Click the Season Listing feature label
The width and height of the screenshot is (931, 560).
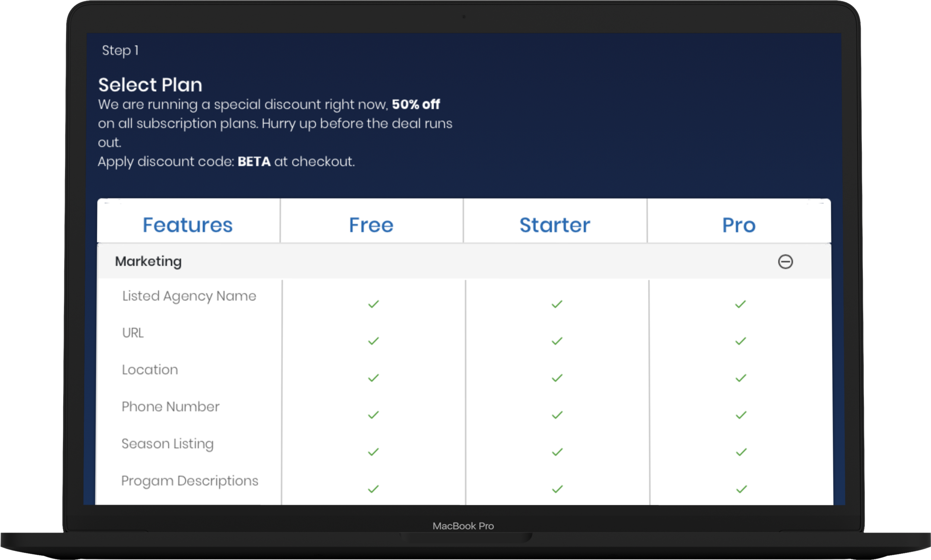pyautogui.click(x=168, y=444)
